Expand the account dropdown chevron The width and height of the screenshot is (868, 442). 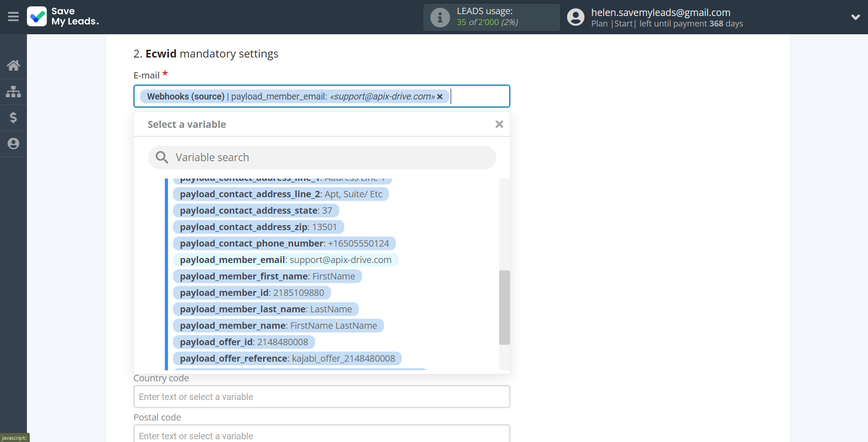(856, 17)
